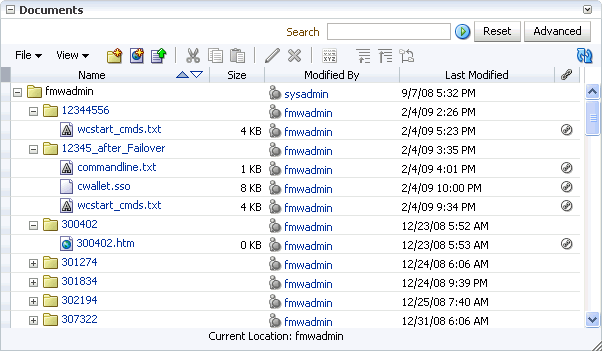Open the 301834 folder link
Image resolution: width=602 pixels, height=363 pixels.
click(79, 281)
